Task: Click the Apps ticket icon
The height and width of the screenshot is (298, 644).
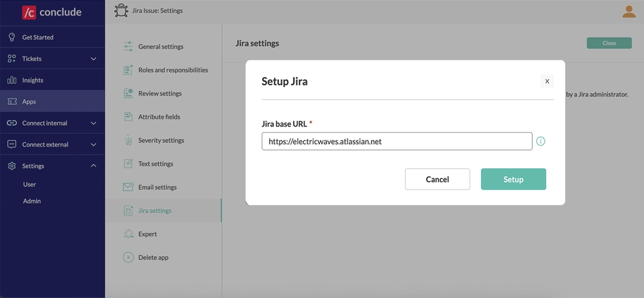Action: pos(12,102)
